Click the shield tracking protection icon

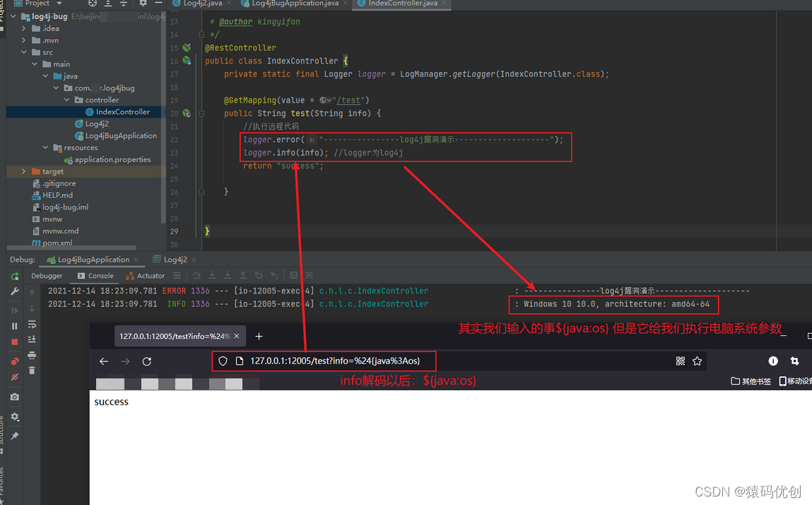pos(223,361)
